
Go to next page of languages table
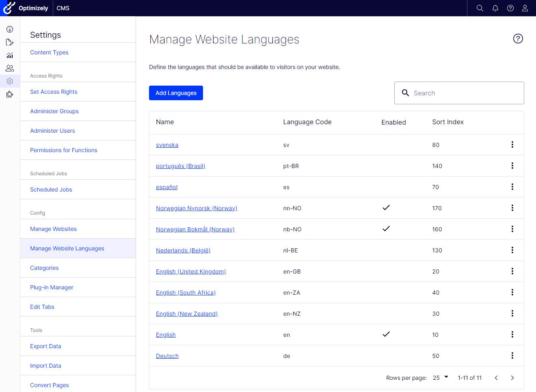coord(512,378)
